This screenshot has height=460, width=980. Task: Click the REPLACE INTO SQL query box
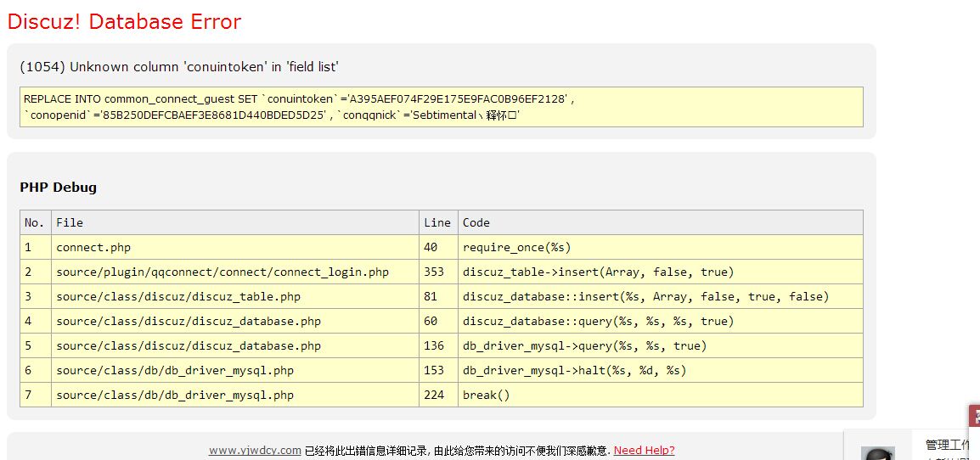point(442,107)
